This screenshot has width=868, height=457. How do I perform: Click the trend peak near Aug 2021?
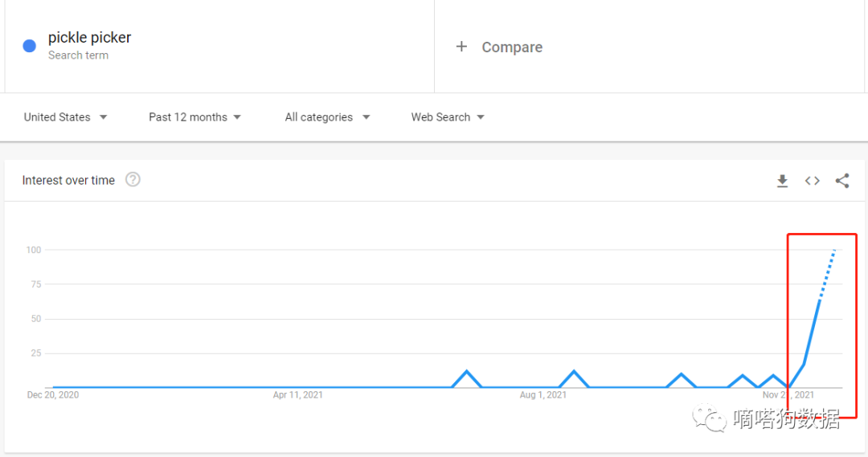pos(574,371)
